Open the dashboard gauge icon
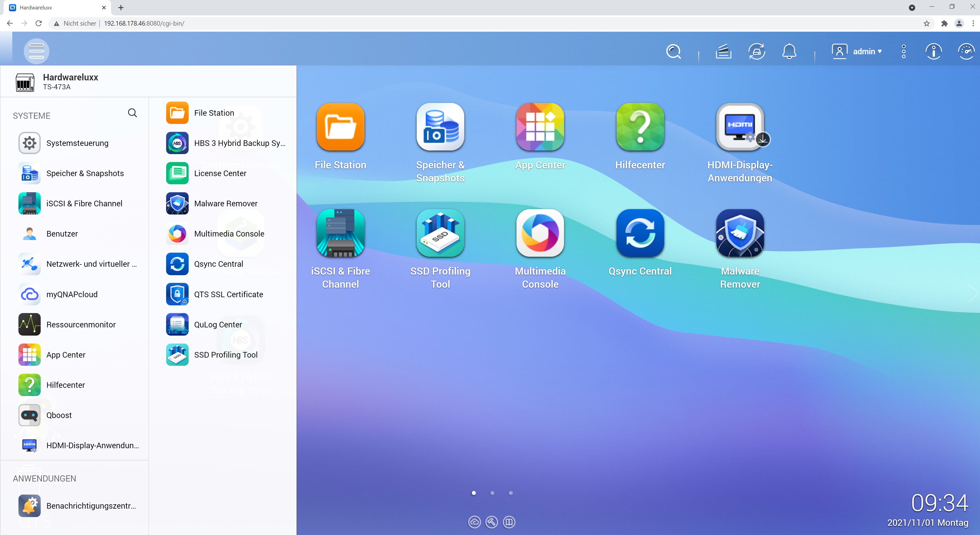 pos(966,51)
